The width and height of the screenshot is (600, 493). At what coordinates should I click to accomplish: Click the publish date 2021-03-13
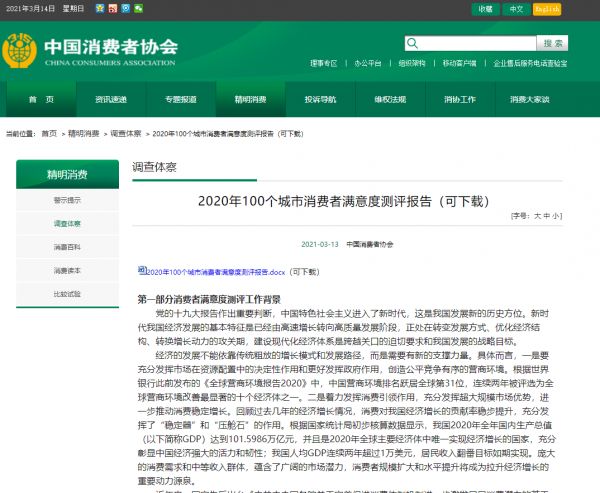tap(320, 244)
